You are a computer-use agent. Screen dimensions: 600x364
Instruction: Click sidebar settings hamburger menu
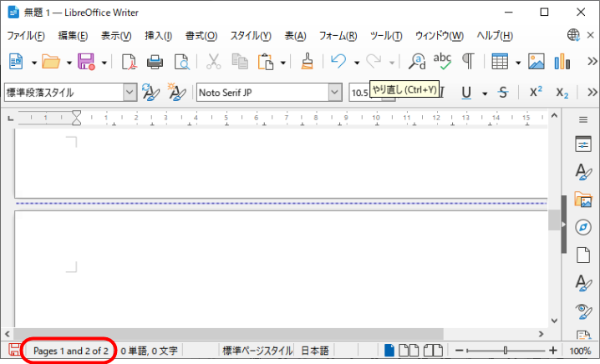coord(583,119)
